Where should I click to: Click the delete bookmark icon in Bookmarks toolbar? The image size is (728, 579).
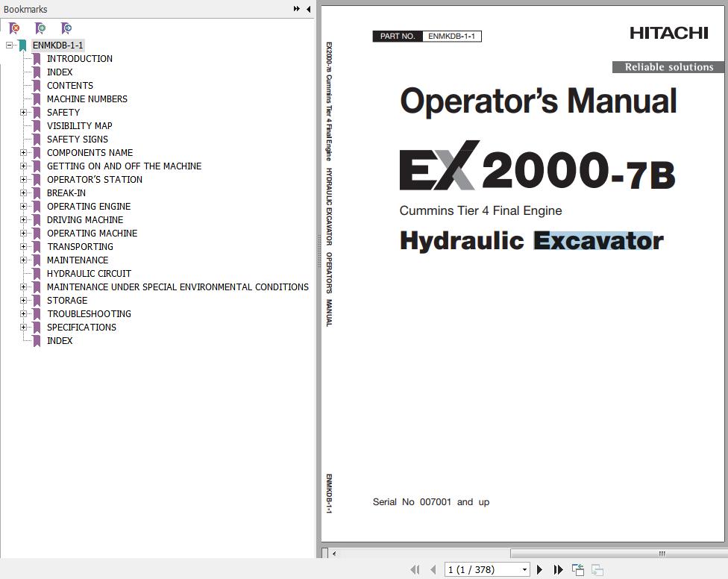14,29
